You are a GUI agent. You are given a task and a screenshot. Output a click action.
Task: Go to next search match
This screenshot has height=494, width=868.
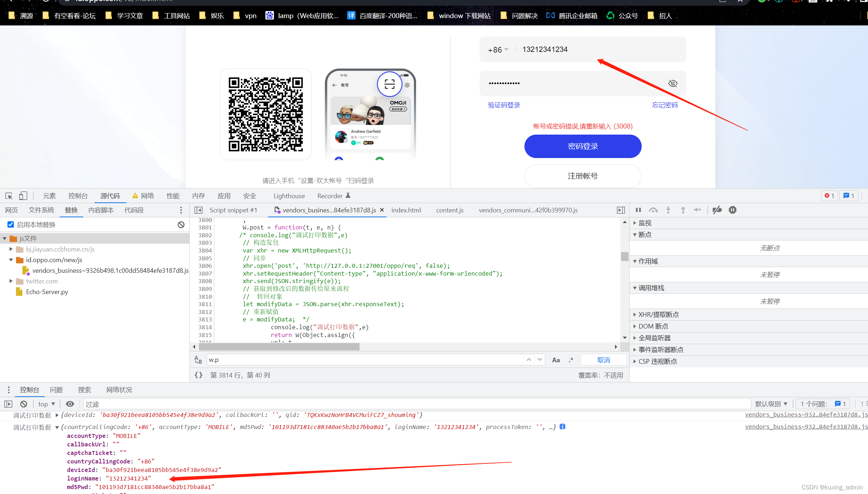(x=540, y=360)
